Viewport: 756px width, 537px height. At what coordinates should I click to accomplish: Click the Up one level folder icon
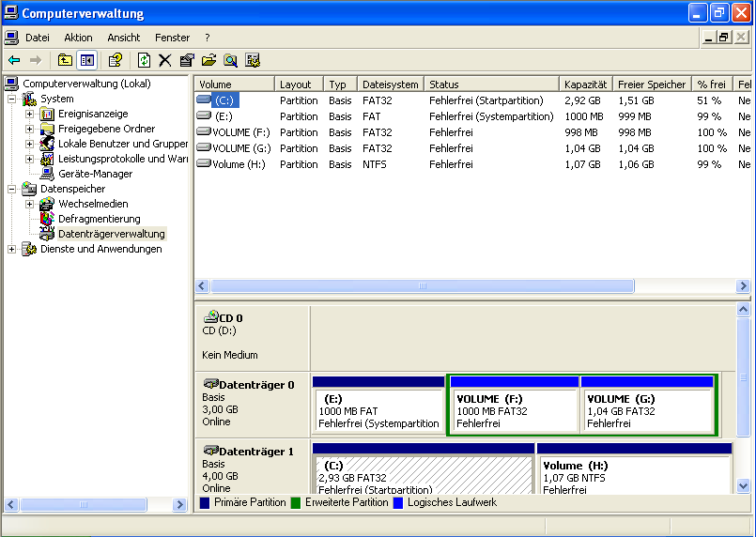tap(65, 60)
